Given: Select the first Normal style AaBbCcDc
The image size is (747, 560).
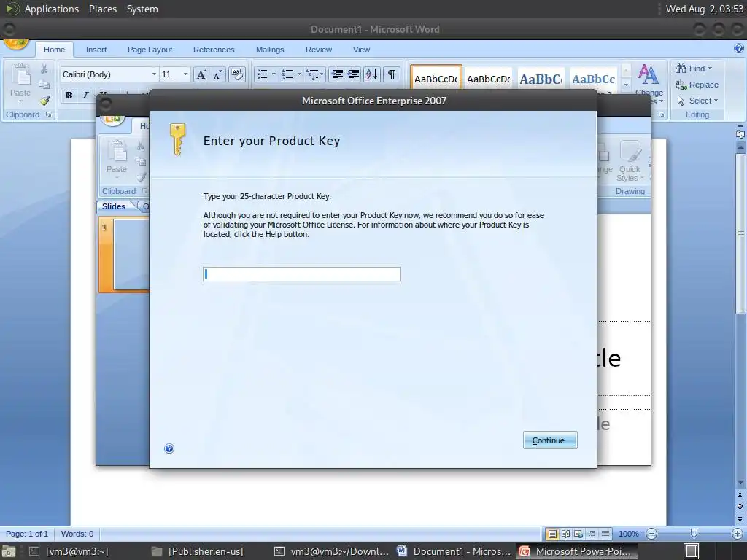Looking at the screenshot, I should click(x=436, y=79).
